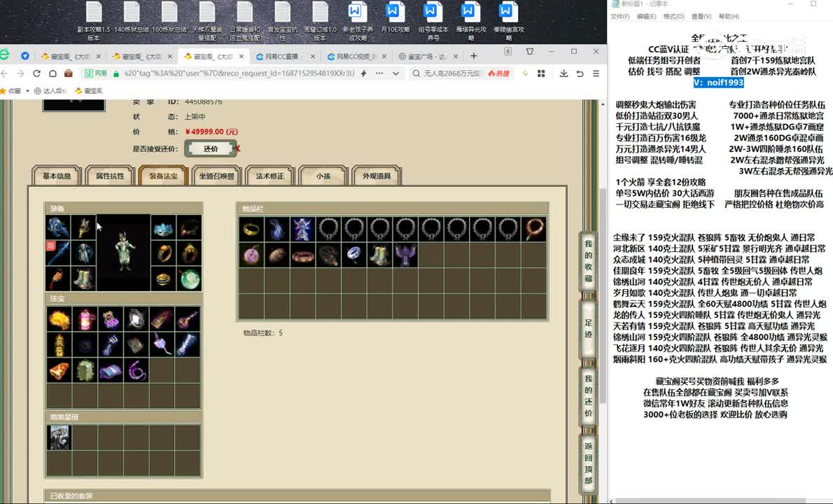The width and height of the screenshot is (833, 504).
Task: Select the glowing lantern icon in the 法宝 panel
Action: coord(85,320)
